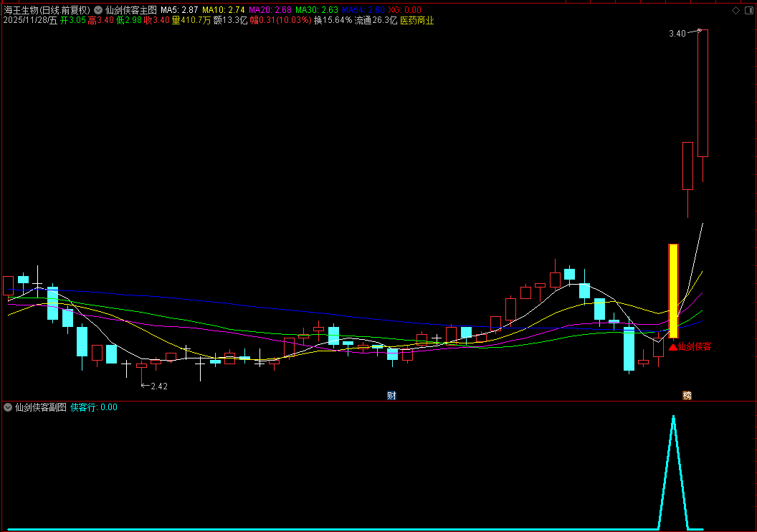Open the dropdown arrow beside 仙剑侠客主图
Image resolution: width=757 pixels, height=532 pixels.
(x=98, y=9)
